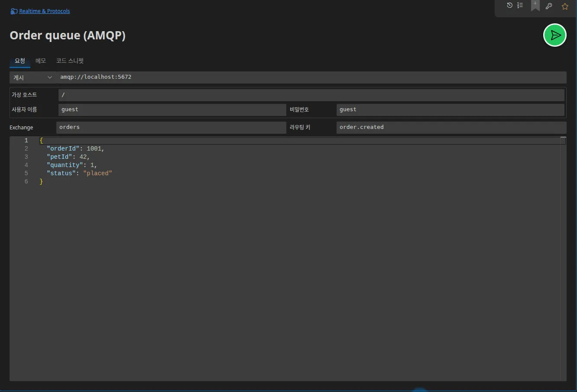Screen dimensions: 577x392
Task: Click line number 6 in editor gutter
Action: (x=26, y=182)
